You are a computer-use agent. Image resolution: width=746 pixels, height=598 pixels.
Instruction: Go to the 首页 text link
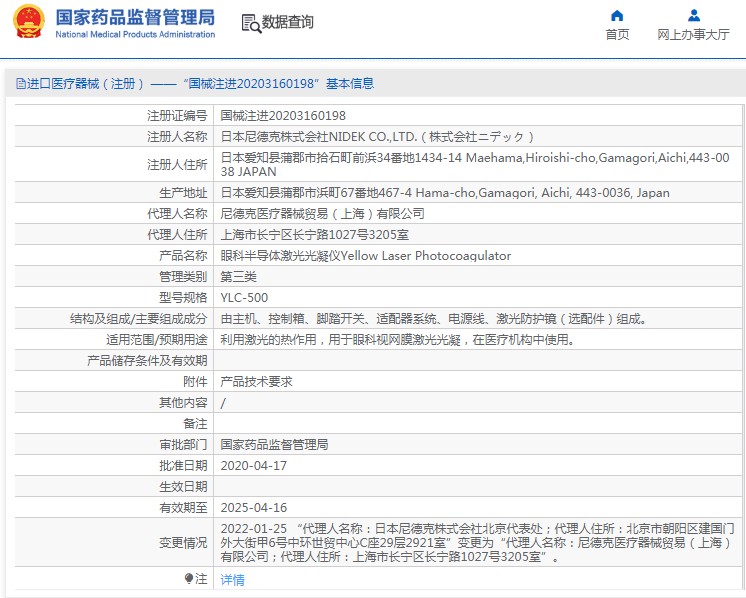coord(617,35)
